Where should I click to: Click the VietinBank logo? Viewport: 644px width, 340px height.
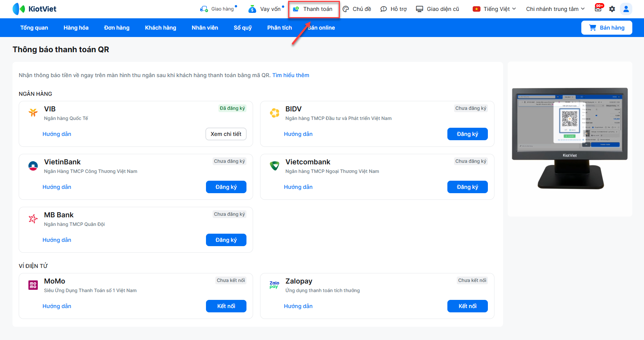pos(33,166)
